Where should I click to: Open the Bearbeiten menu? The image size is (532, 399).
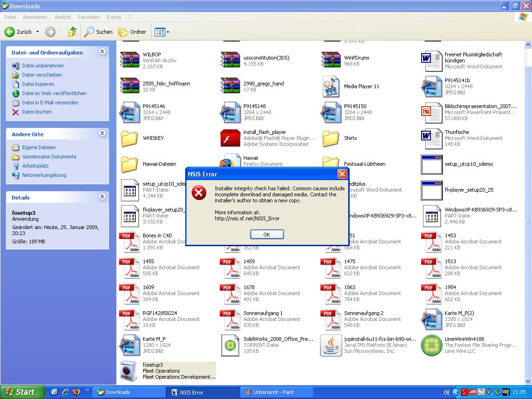point(35,17)
